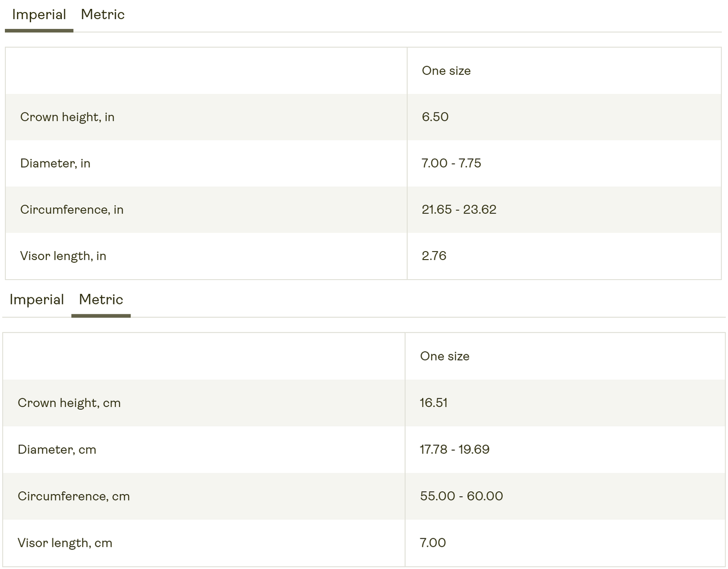Image resolution: width=728 pixels, height=569 pixels.
Task: Click the 'Crown height, in' row label
Action: (68, 117)
